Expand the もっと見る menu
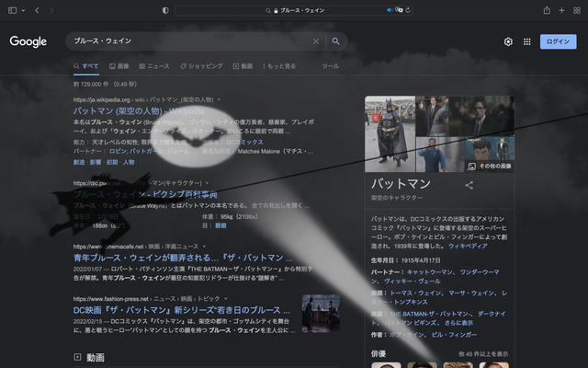Screen dimensions: 588x368 [279, 66]
